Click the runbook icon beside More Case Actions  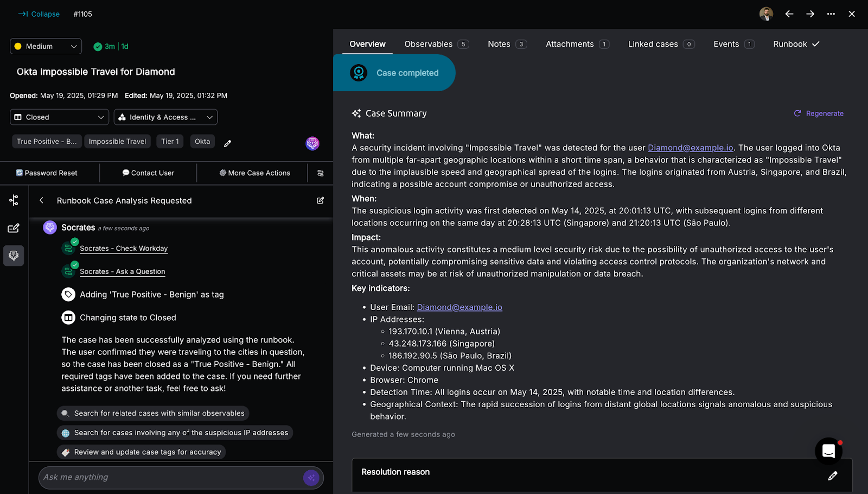pyautogui.click(x=321, y=173)
